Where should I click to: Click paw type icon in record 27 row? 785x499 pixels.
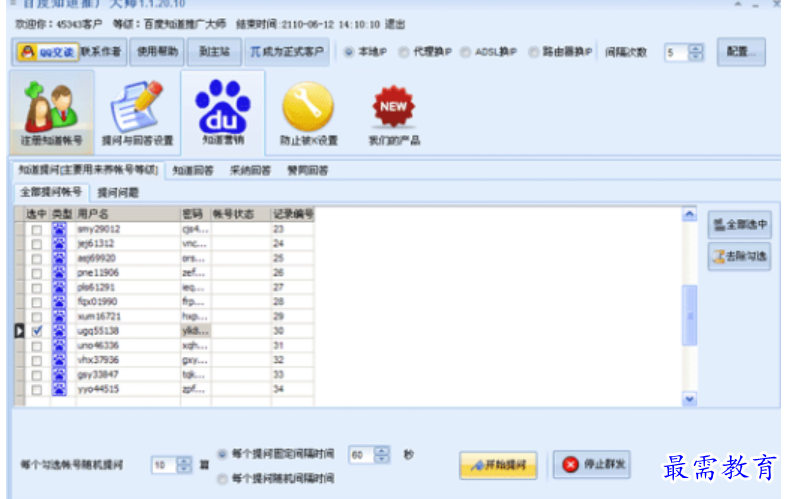pyautogui.click(x=59, y=287)
